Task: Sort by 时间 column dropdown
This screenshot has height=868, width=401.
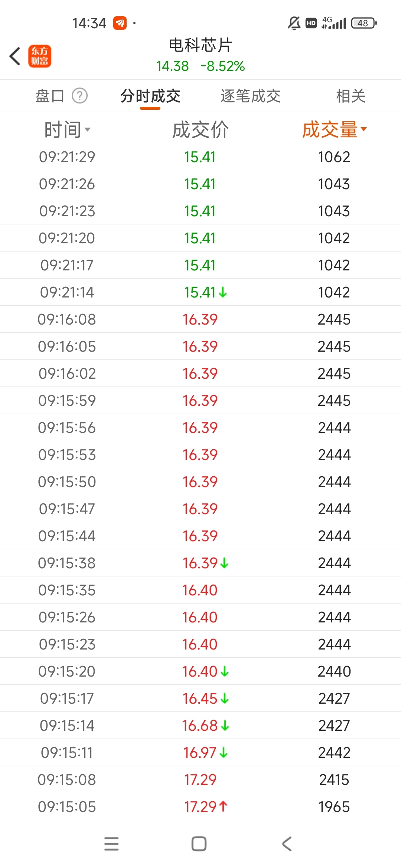Action: [67, 129]
